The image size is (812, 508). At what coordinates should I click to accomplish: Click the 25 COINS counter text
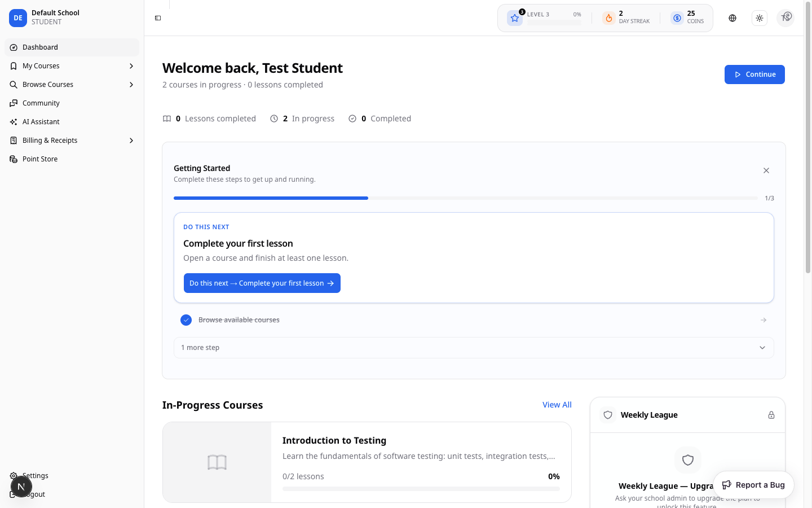click(695, 17)
